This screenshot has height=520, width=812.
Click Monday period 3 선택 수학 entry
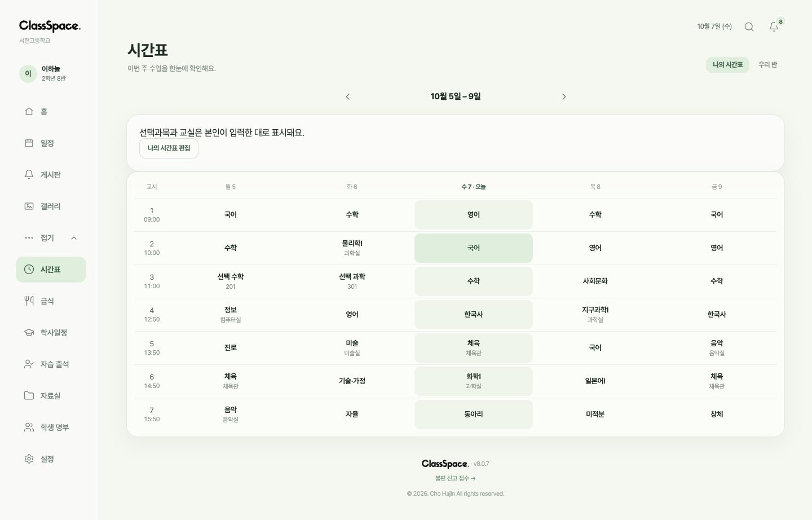tap(231, 281)
